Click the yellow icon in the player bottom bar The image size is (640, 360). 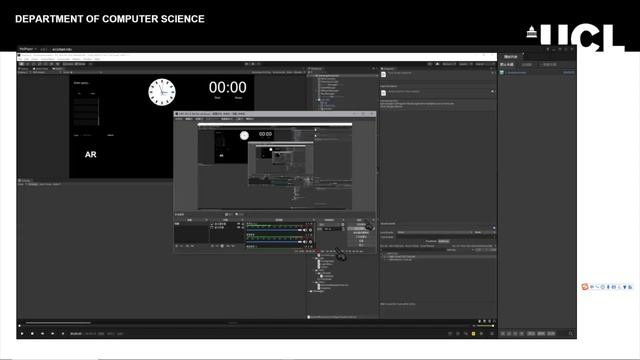pos(473,333)
